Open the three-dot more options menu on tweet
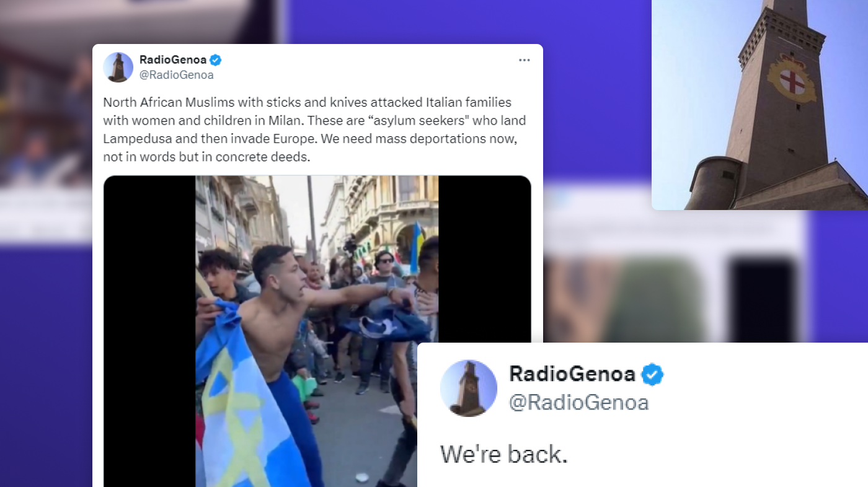 click(x=524, y=60)
